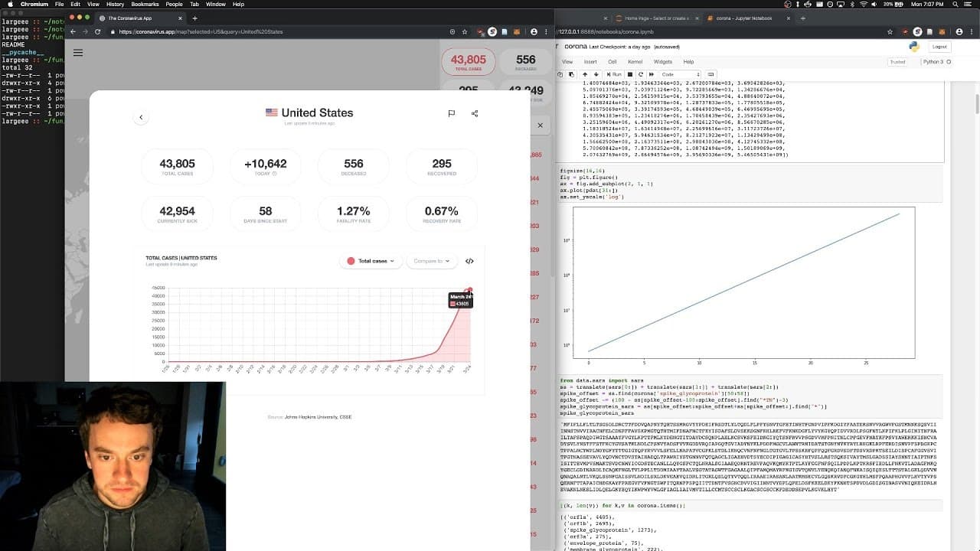The image size is (980, 551).
Task: Open the Jupyter Kernel menu
Action: pyautogui.click(x=635, y=62)
